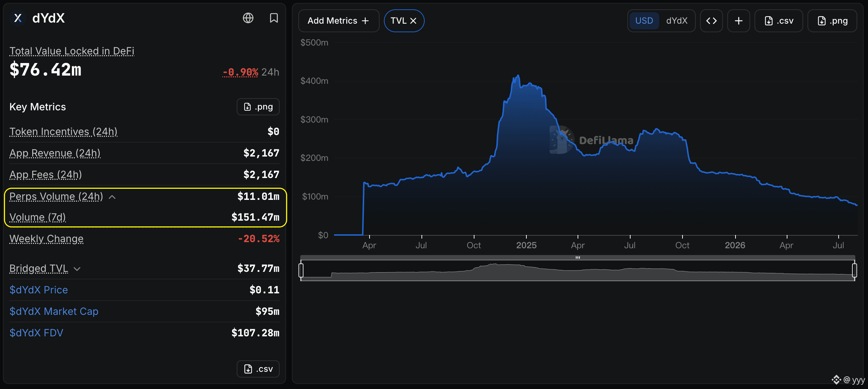Open the dYdX website globe icon
868x389 pixels.
coord(248,18)
